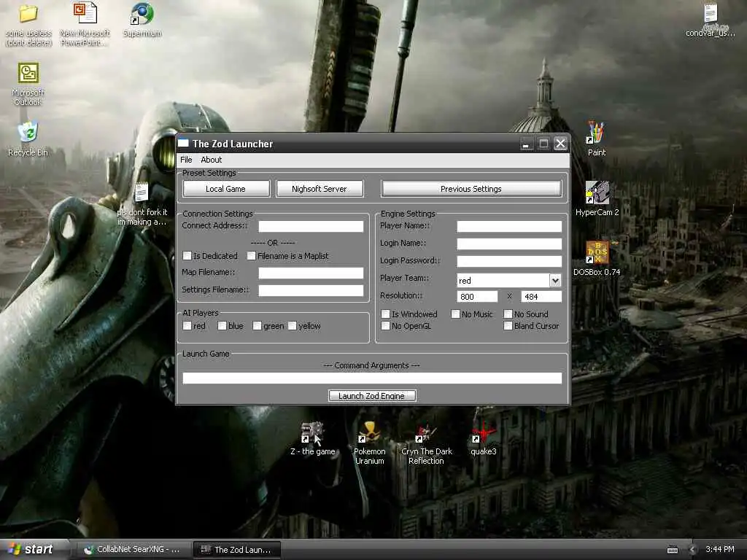This screenshot has width=747, height=560.
Task: Open the 'some useless' folder icon
Action: pyautogui.click(x=28, y=13)
